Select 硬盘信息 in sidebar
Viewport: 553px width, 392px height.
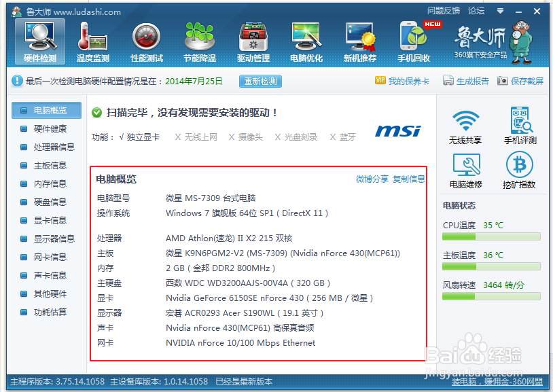pos(47,202)
